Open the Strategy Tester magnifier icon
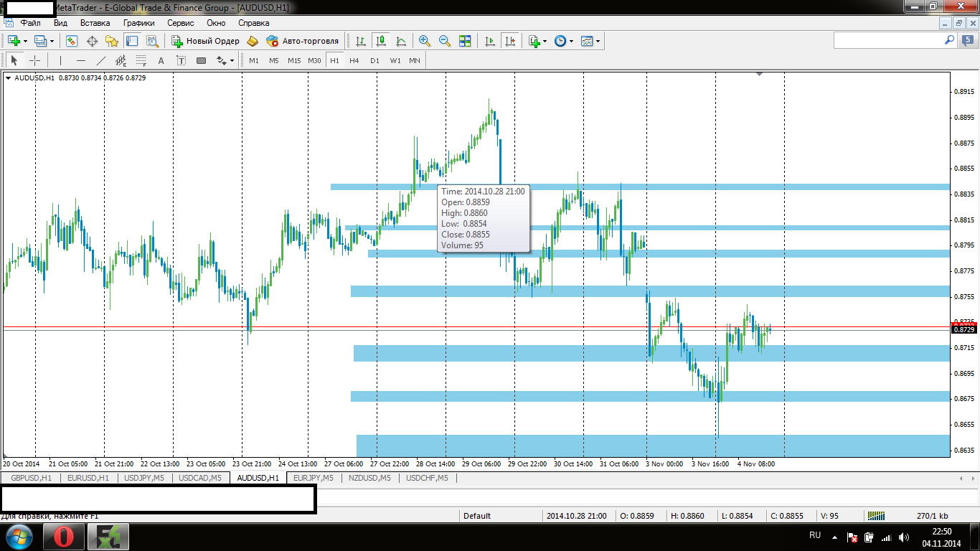980x551 pixels. (152, 41)
